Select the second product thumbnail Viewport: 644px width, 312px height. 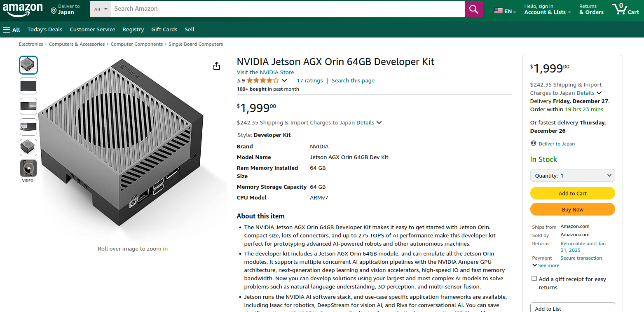coord(28,86)
